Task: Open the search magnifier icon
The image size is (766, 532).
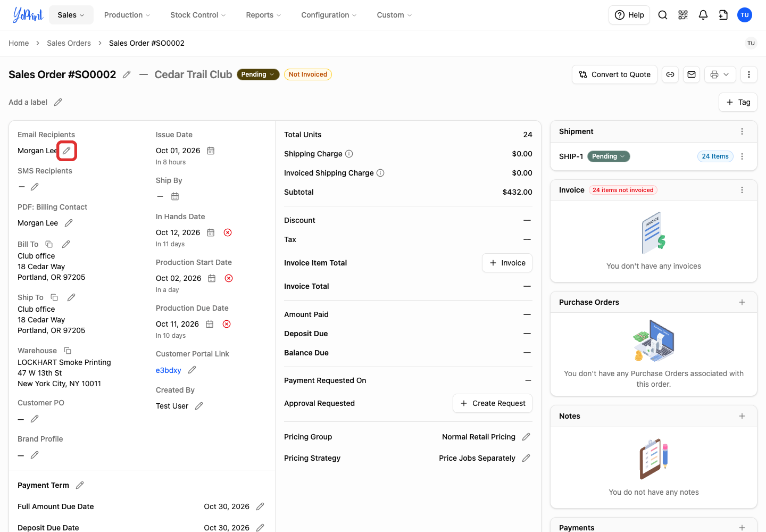Action: point(663,15)
